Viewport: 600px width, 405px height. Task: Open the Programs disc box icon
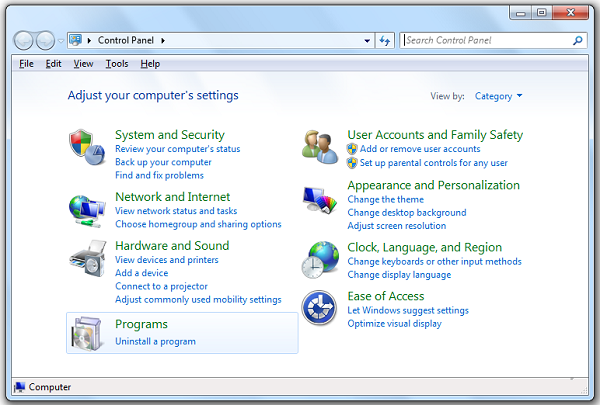[88, 333]
